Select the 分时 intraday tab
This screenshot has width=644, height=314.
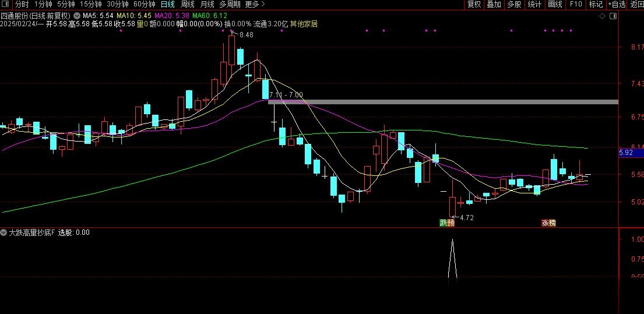(x=22, y=4)
